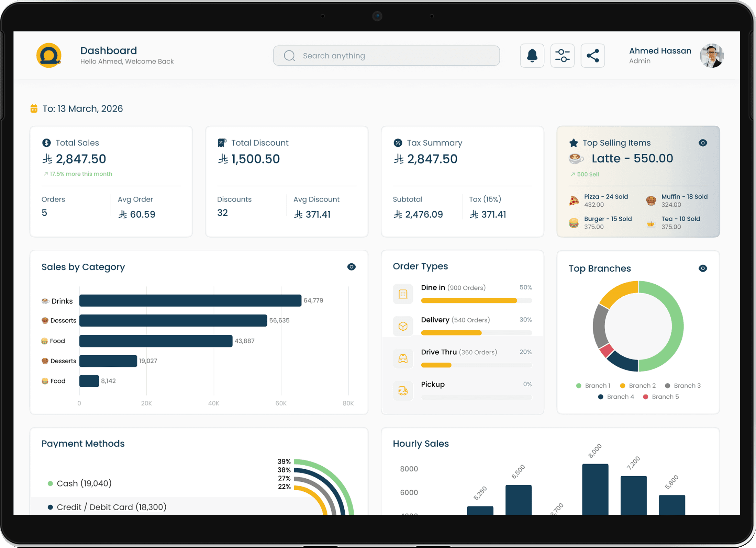The height and width of the screenshot is (548, 756).
Task: Toggle eye icon on Top Branches
Action: [x=703, y=269]
